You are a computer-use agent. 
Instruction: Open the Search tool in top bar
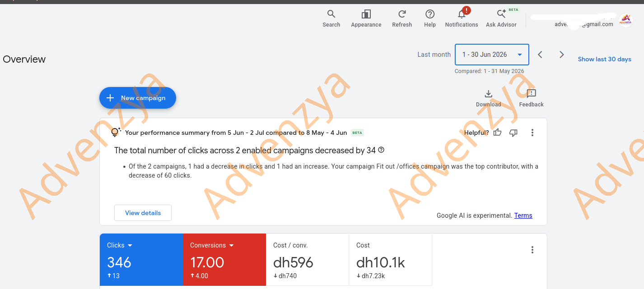click(x=331, y=18)
